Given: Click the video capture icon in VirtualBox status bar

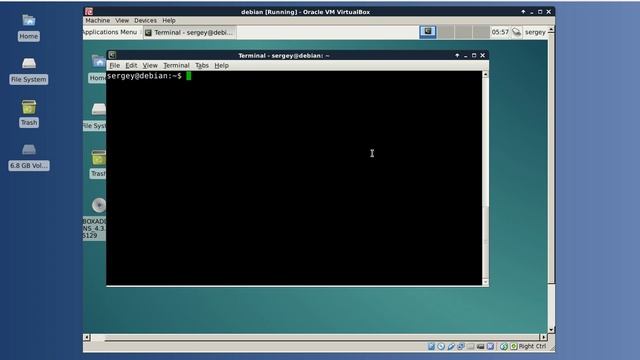Looking at the screenshot, I should [x=490, y=347].
